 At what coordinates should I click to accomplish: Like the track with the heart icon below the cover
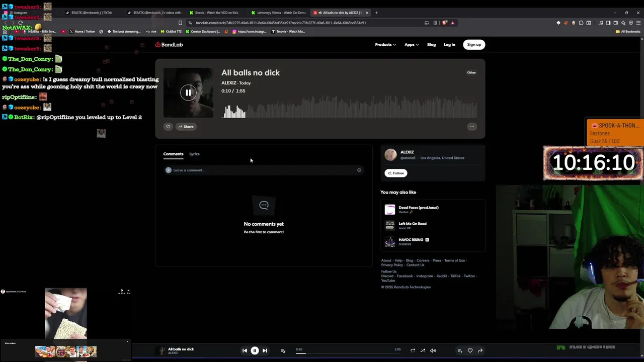pos(169,127)
